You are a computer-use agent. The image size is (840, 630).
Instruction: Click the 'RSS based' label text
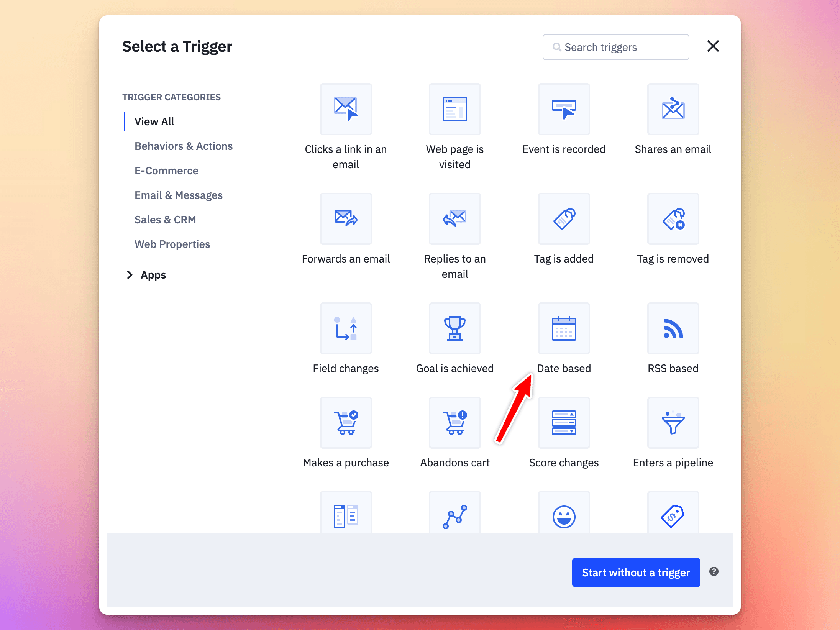click(x=673, y=368)
